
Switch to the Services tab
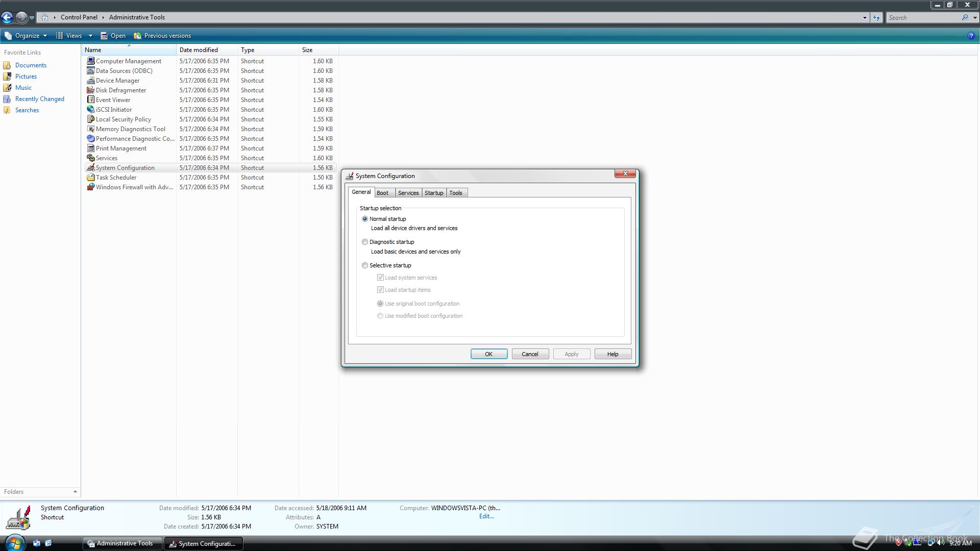coord(408,193)
